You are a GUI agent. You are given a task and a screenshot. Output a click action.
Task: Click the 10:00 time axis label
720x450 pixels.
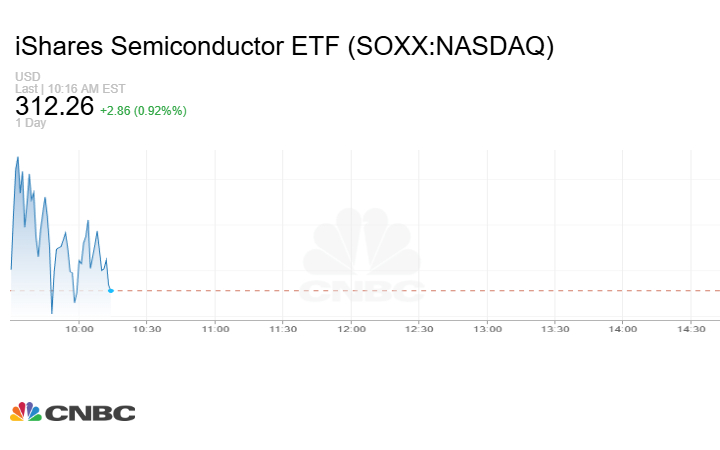[x=79, y=328]
